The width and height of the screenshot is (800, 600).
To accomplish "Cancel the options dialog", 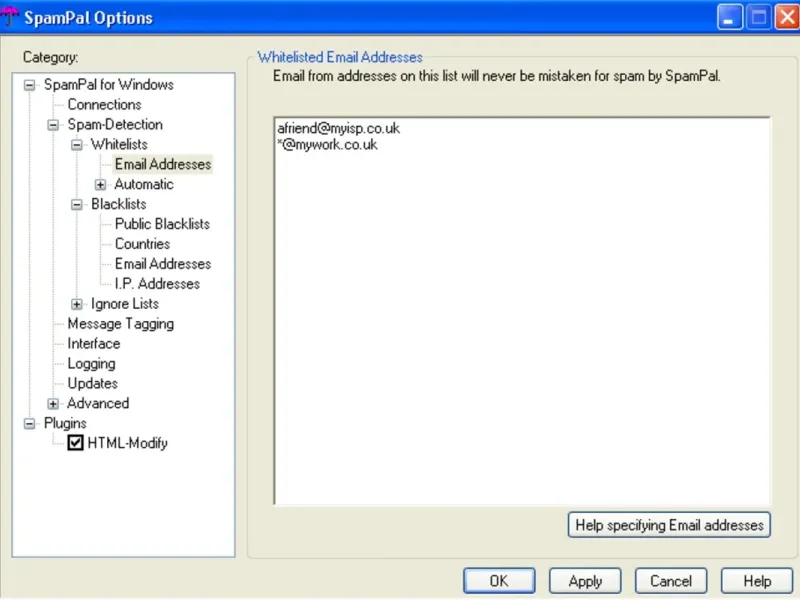I will pyautogui.click(x=671, y=581).
